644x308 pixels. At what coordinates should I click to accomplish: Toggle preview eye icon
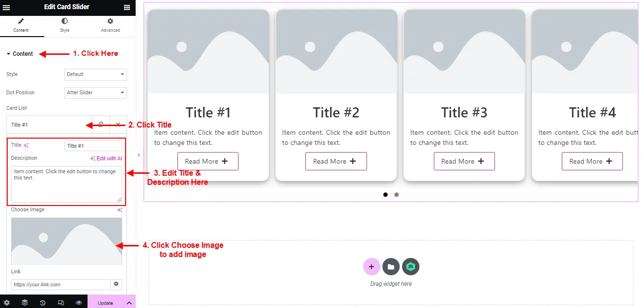coord(79,303)
